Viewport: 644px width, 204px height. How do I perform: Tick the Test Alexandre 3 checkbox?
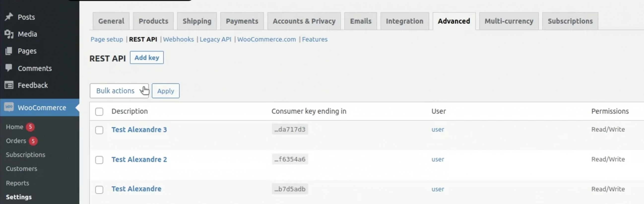pos(99,130)
